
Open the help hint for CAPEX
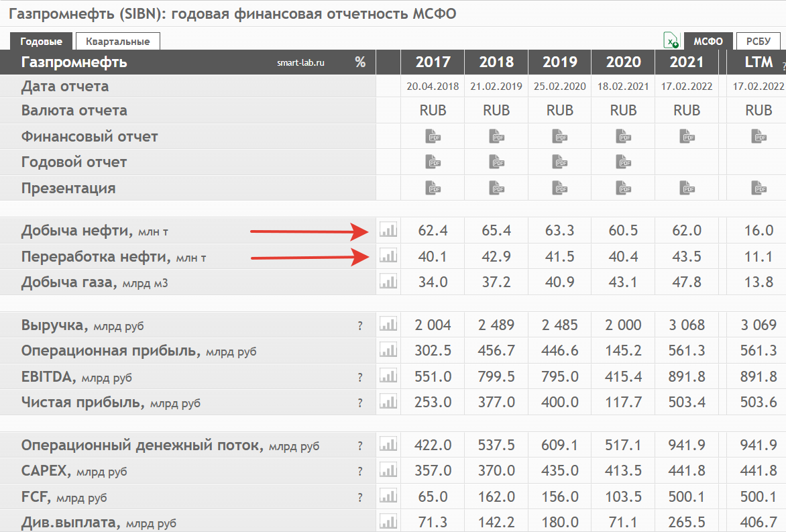click(x=360, y=472)
